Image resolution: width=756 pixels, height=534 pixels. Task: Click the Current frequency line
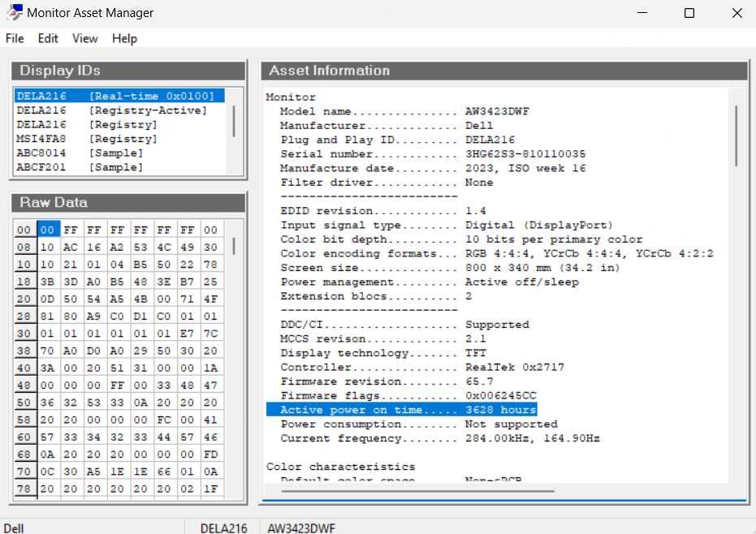440,438
